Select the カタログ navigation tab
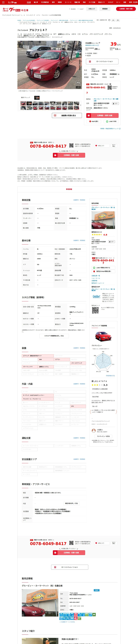 [110, 2]
